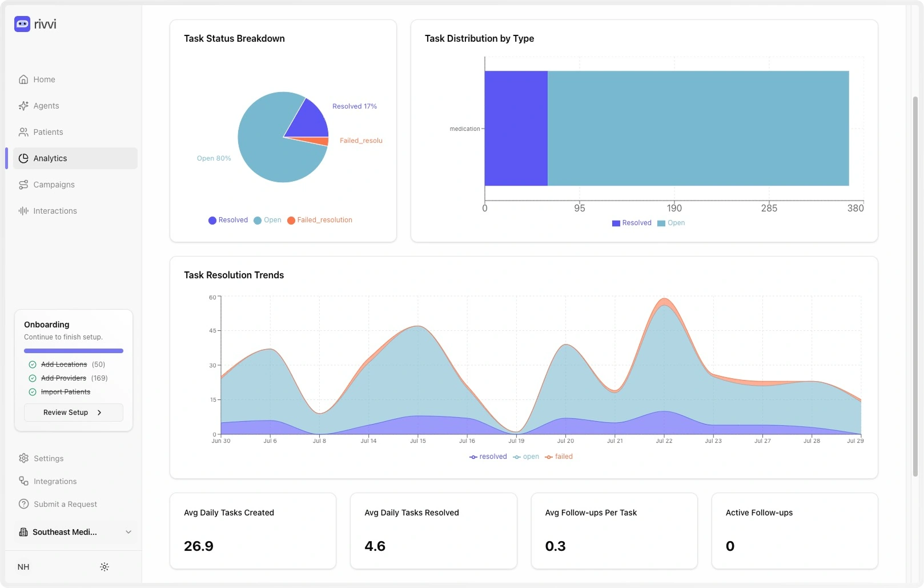Click the NH user profile
The width and height of the screenshot is (924, 588).
(x=23, y=566)
